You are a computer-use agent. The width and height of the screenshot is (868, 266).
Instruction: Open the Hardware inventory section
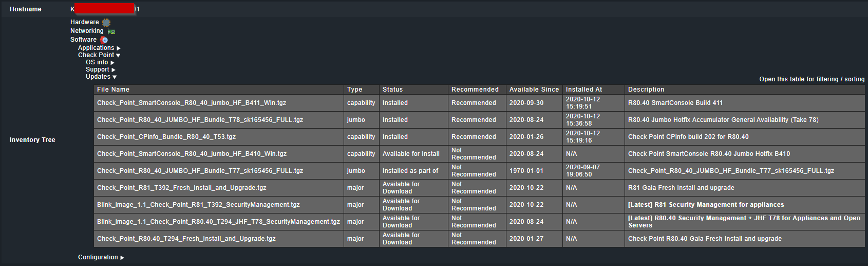pyautogui.click(x=85, y=22)
